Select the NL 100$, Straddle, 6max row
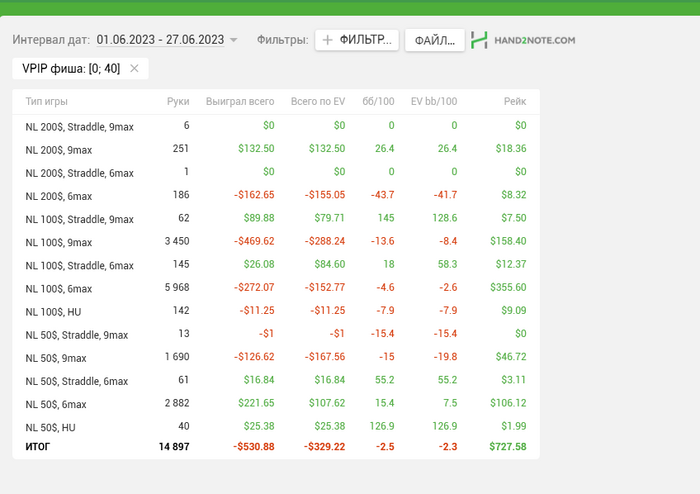 [276, 265]
